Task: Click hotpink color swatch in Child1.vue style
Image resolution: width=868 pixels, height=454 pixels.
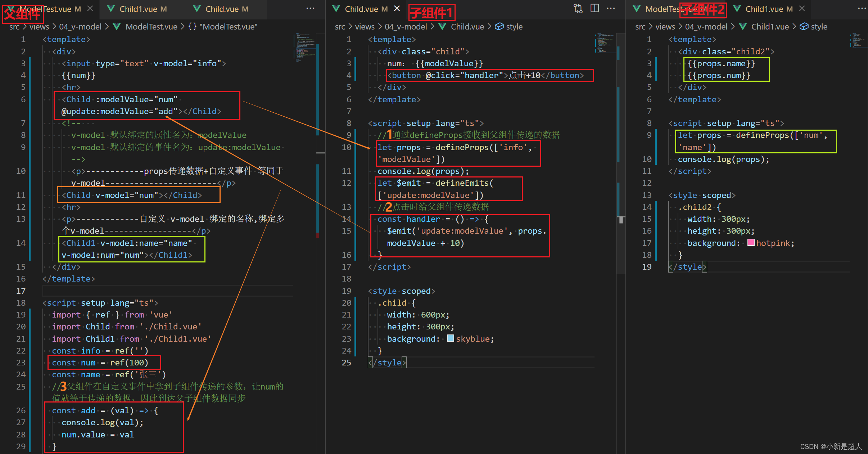Action: pyautogui.click(x=751, y=243)
